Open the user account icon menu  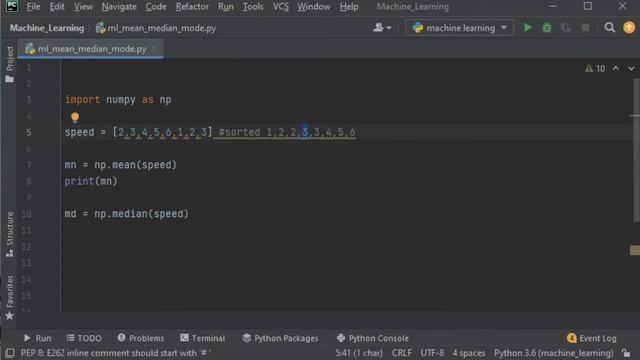pyautogui.click(x=382, y=28)
